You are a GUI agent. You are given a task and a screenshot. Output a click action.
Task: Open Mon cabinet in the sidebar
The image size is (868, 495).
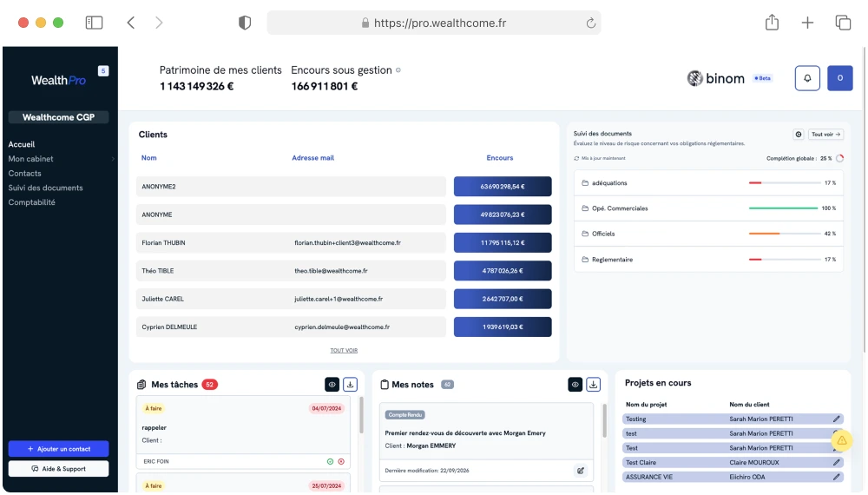tap(31, 159)
